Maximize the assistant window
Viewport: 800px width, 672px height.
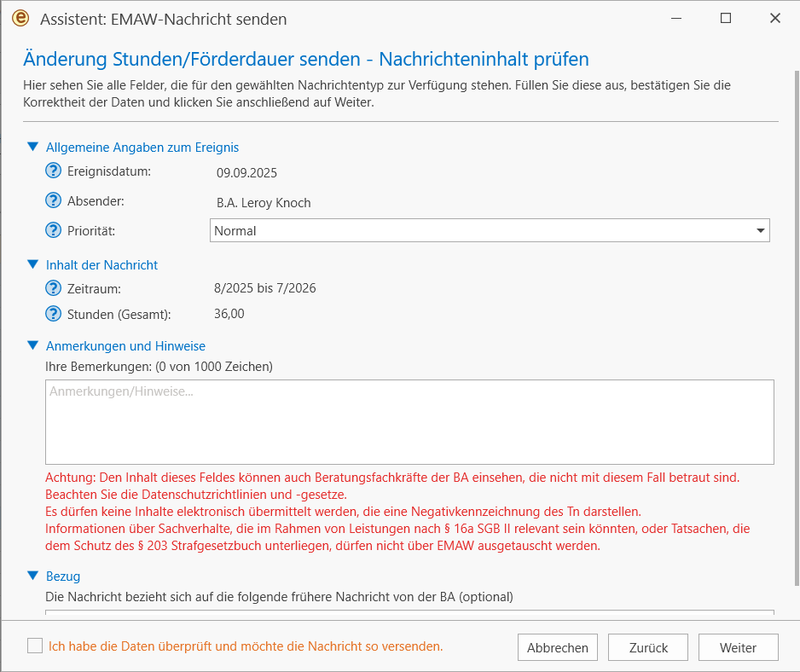(726, 19)
